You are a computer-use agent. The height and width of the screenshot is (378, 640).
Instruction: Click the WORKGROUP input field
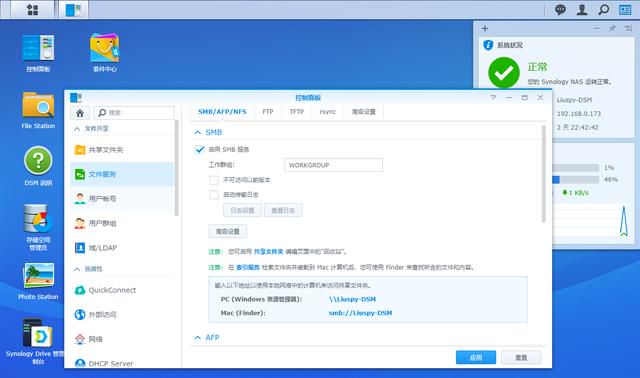[333, 165]
